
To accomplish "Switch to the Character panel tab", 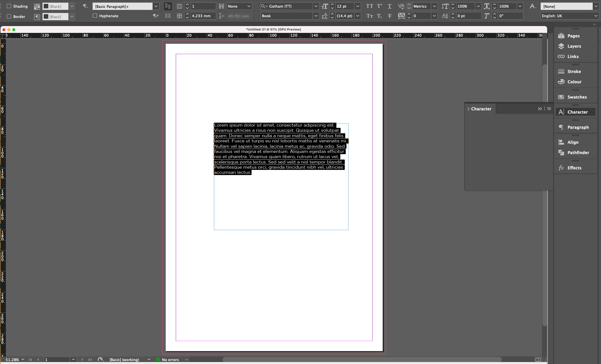I will [481, 109].
